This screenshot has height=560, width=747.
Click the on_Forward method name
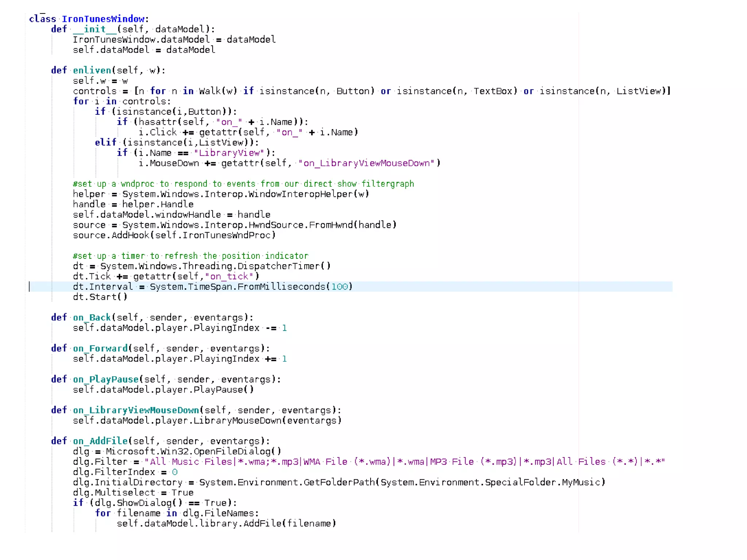click(100, 349)
